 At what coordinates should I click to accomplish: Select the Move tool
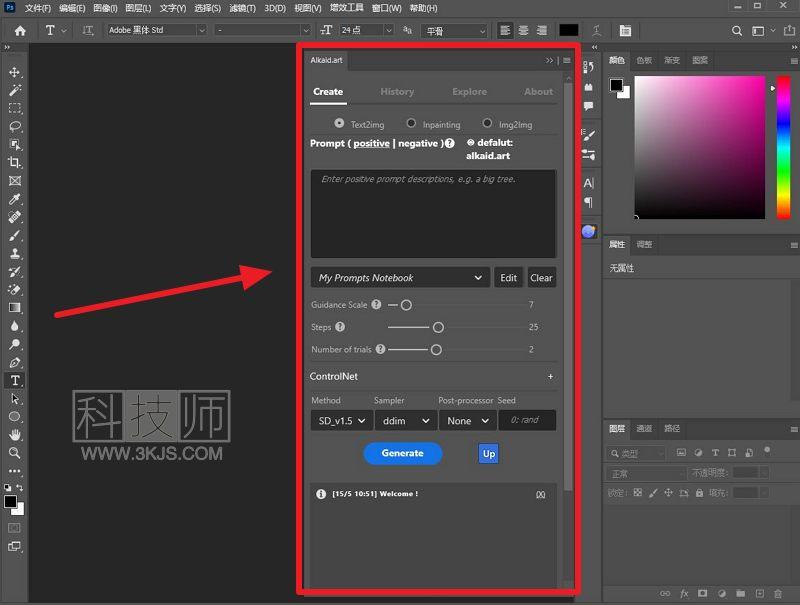point(14,72)
